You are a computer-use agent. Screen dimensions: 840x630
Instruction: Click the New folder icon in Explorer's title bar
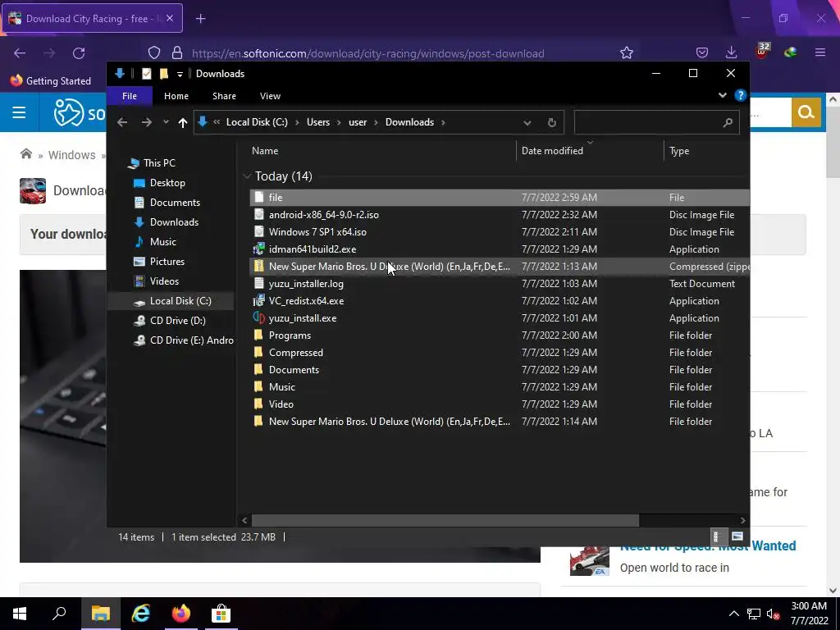coord(164,74)
